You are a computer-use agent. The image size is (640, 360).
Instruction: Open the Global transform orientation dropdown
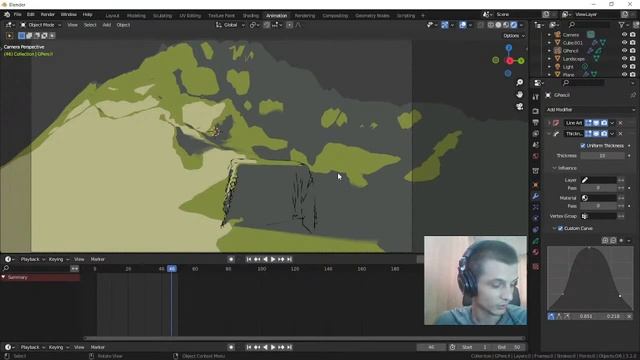[x=230, y=25]
